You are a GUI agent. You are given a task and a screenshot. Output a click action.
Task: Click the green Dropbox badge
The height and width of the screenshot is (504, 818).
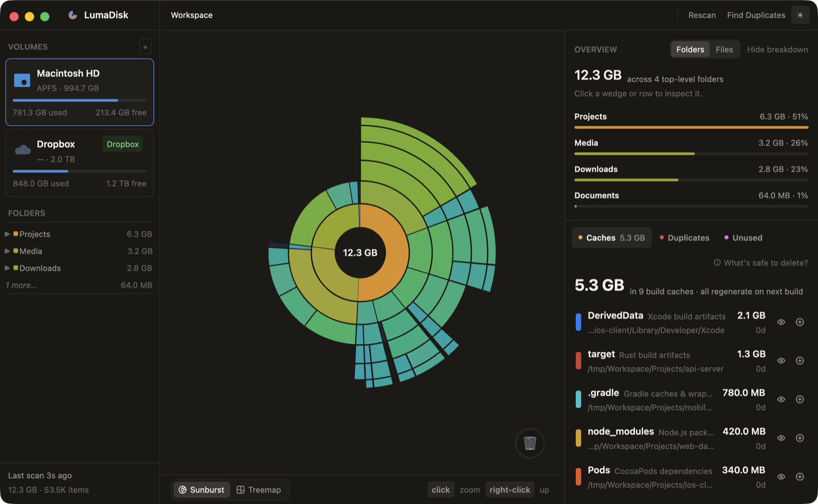coord(123,144)
